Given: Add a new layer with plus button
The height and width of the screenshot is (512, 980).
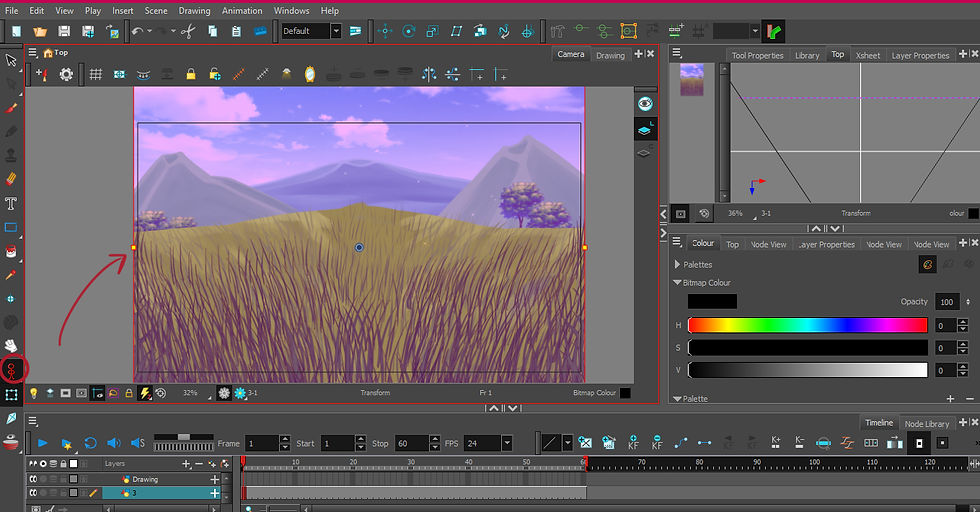Looking at the screenshot, I should coord(186,464).
